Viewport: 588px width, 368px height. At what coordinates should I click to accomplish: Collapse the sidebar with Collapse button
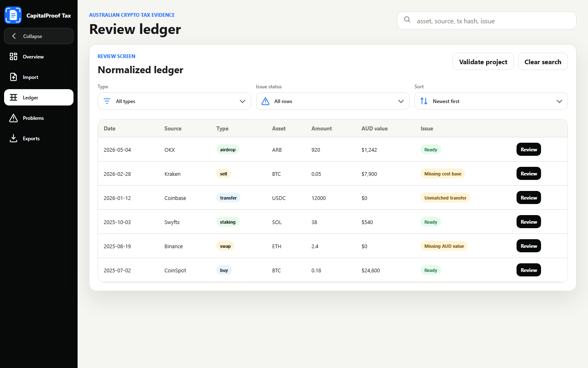[x=39, y=36]
